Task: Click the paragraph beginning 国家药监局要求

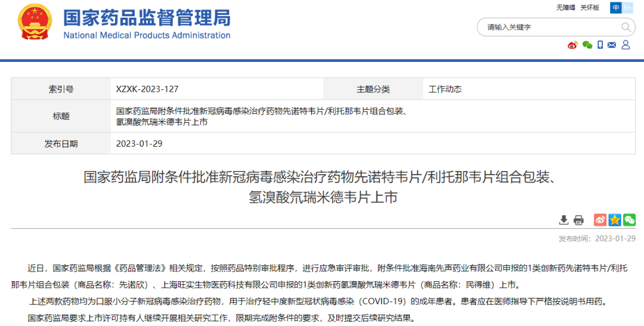Action: pyautogui.click(x=222, y=318)
